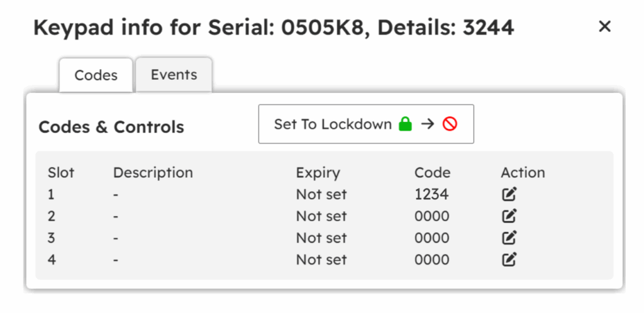The height and width of the screenshot is (313, 644).
Task: Click slot 2's Not set expiry
Action: [x=321, y=216]
